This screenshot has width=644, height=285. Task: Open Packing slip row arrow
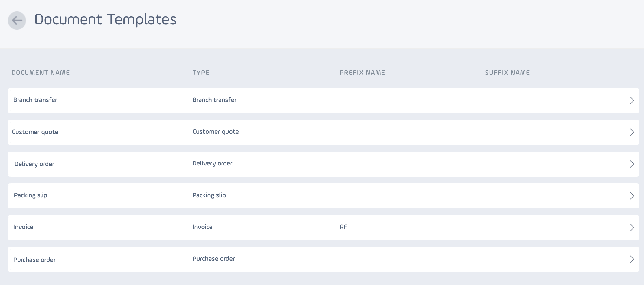tap(632, 196)
